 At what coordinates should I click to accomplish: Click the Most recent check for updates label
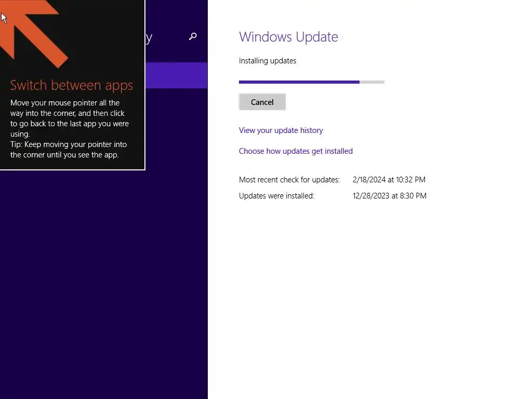[289, 179]
